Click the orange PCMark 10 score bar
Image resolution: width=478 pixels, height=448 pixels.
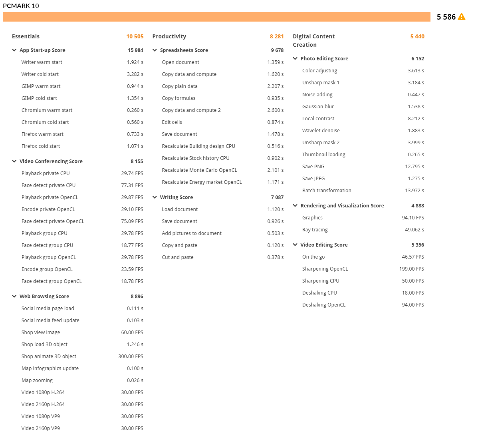(x=216, y=17)
